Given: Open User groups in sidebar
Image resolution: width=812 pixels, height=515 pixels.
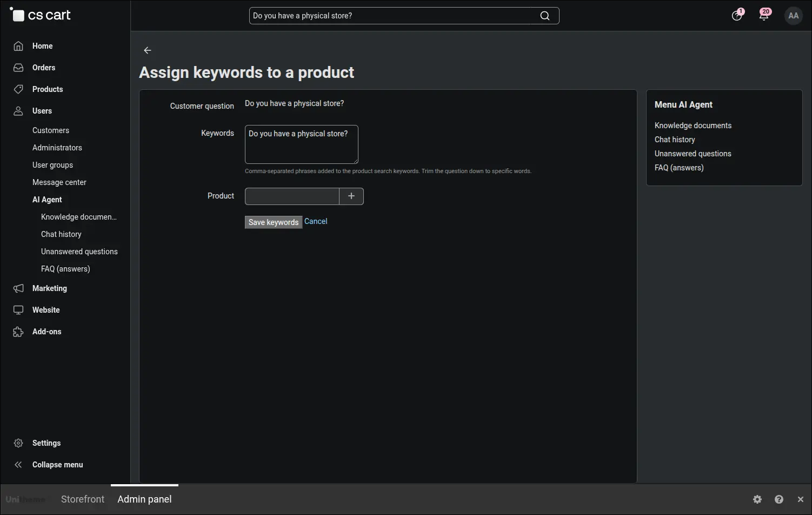Looking at the screenshot, I should tap(52, 165).
